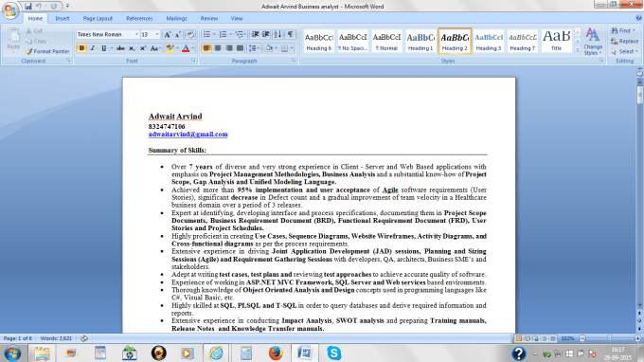The height and width of the screenshot is (362, 644).
Task: Switch to Mailings tab
Action: (176, 19)
